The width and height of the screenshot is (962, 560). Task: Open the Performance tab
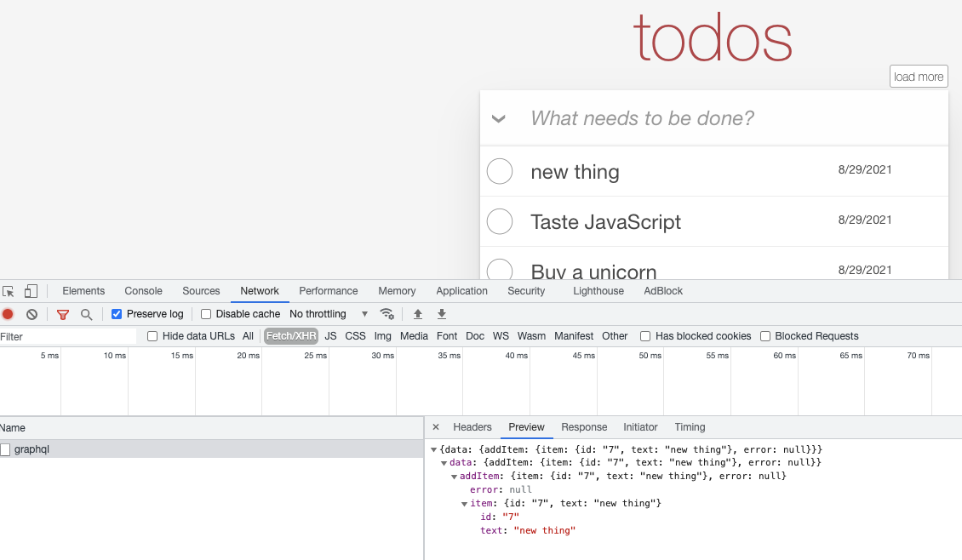point(329,291)
